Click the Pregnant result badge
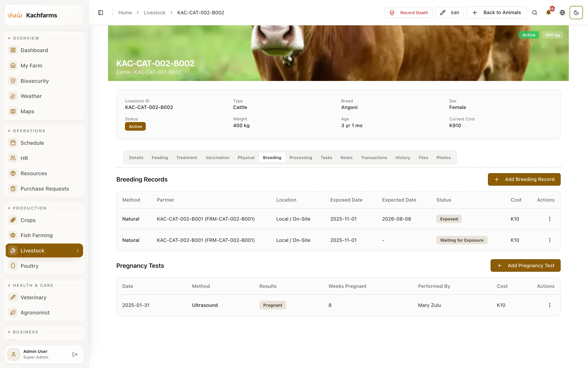 (x=272, y=305)
